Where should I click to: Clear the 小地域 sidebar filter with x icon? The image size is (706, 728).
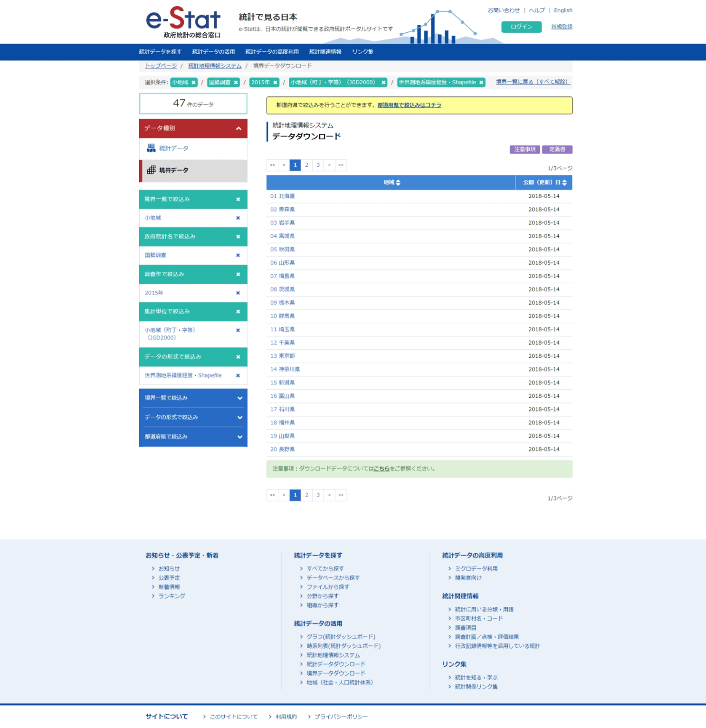(x=238, y=218)
